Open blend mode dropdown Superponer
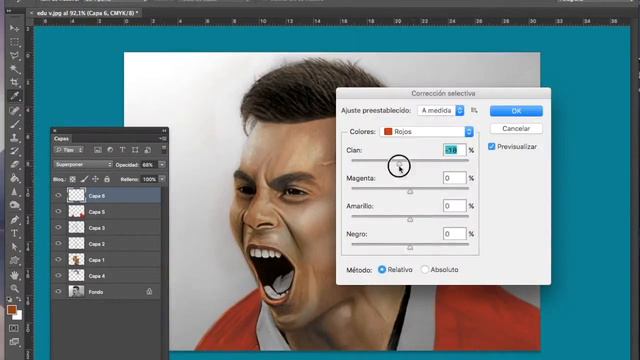 83,164
